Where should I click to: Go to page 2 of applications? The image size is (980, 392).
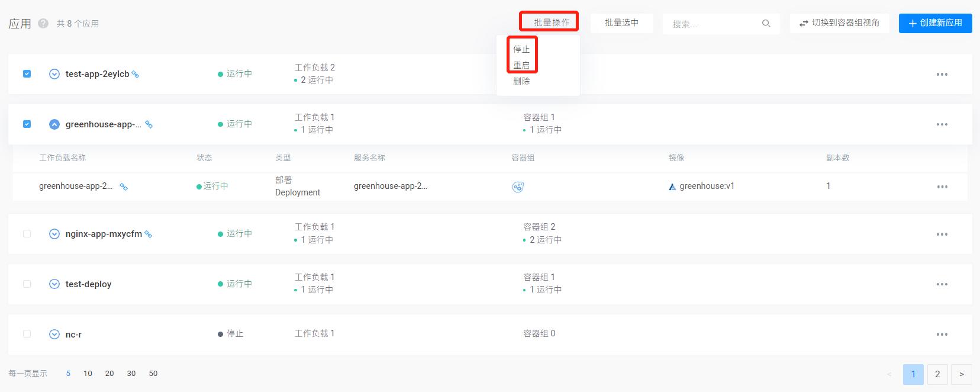pyautogui.click(x=937, y=374)
